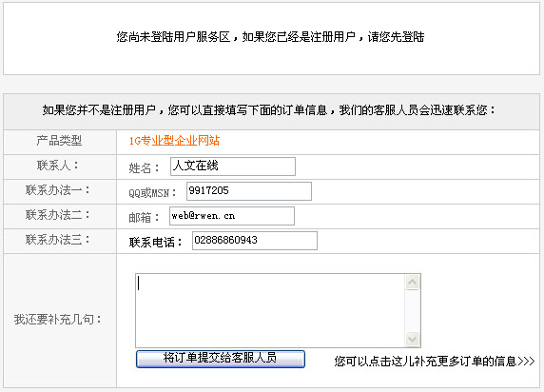Click the 姓名 field label text
This screenshot has width=544, height=392.
pos(144,168)
